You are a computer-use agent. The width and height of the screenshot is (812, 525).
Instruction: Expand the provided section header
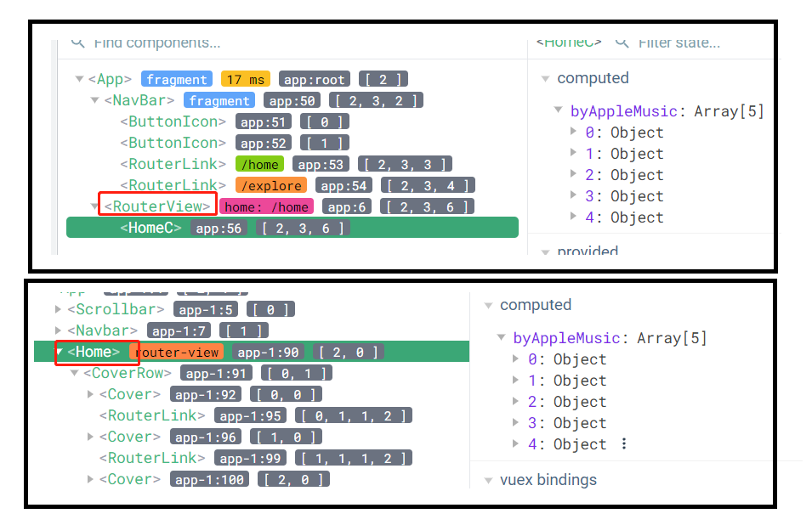[546, 251]
